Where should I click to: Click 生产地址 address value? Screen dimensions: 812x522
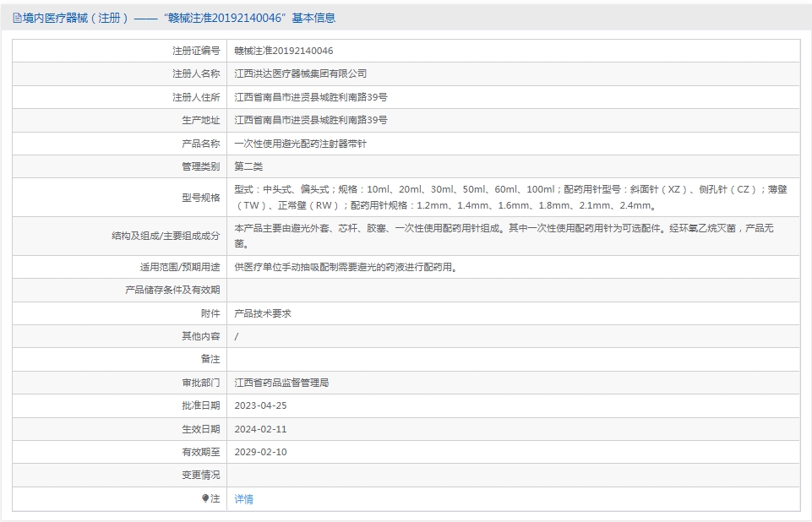(311, 120)
